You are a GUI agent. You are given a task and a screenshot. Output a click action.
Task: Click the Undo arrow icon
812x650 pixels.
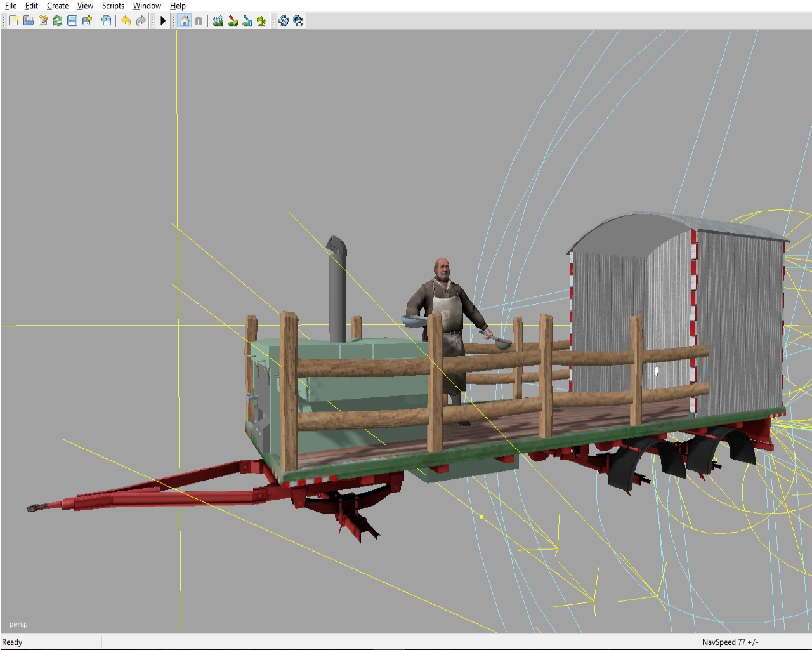tap(126, 21)
